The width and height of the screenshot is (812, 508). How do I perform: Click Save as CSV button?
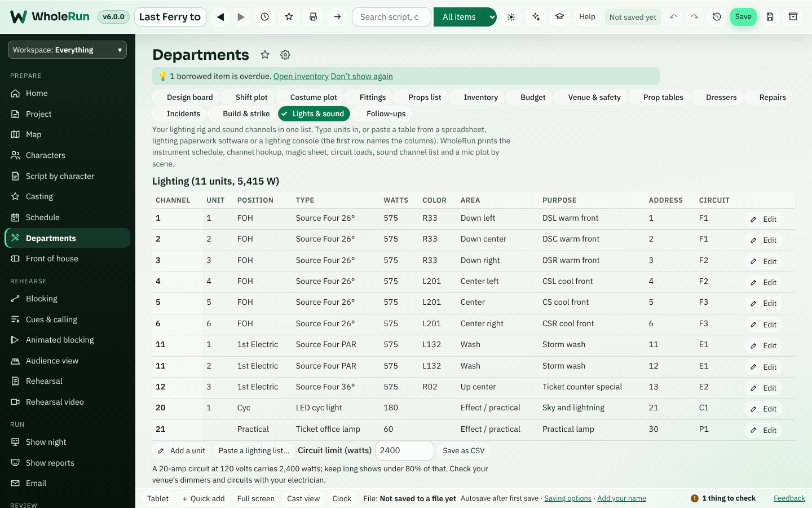point(464,450)
